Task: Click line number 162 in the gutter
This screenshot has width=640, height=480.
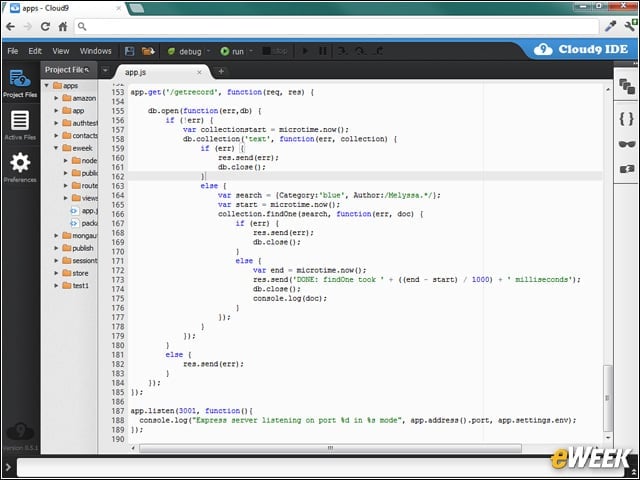Action: [118, 176]
